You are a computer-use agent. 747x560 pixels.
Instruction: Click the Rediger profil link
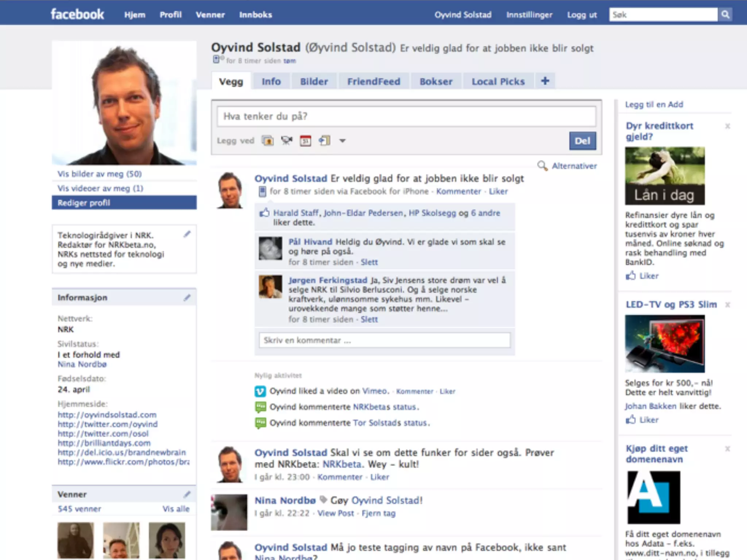point(84,203)
